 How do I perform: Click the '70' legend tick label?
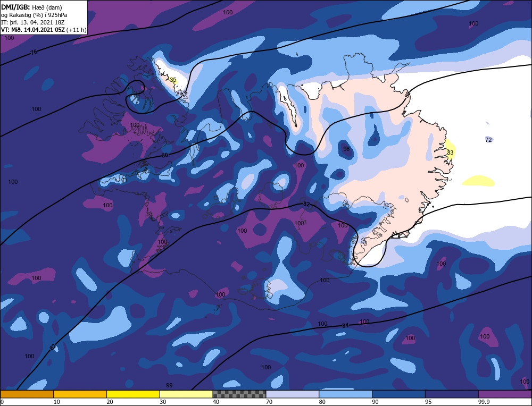click(x=269, y=402)
